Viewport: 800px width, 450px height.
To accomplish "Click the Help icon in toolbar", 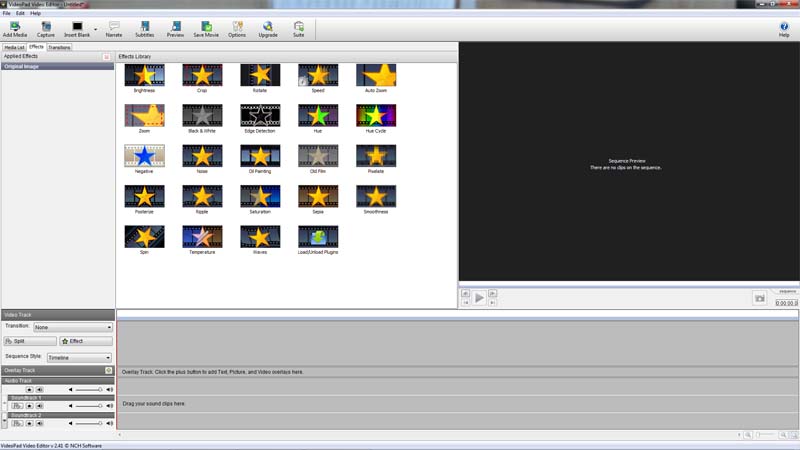I will tap(784, 27).
